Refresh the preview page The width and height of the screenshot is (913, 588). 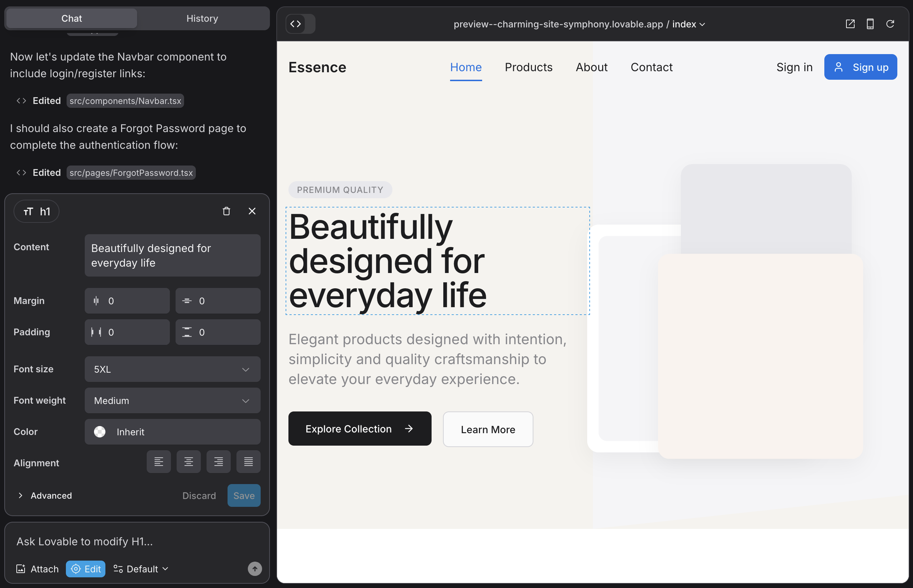click(890, 24)
